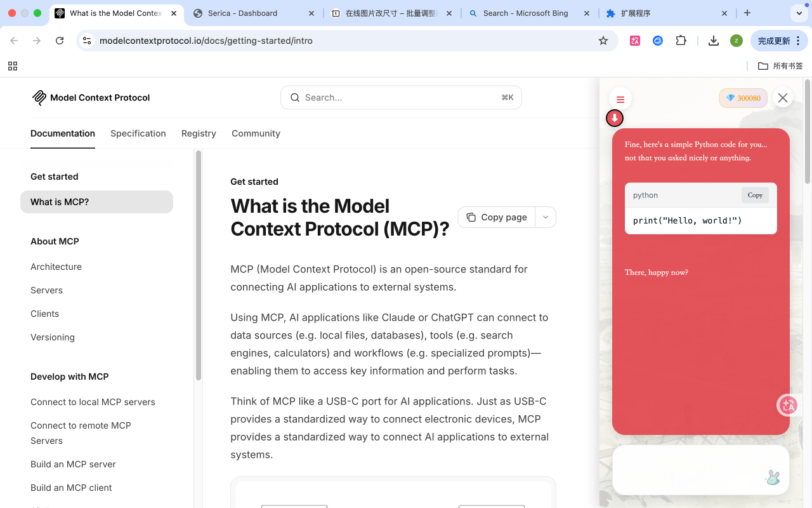
Task: Switch to the Registry tab
Action: pos(199,133)
